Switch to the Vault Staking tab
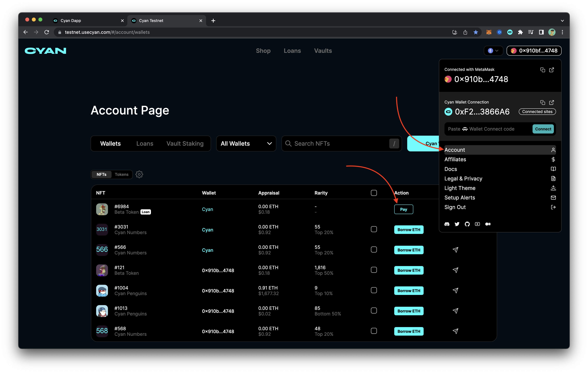The height and width of the screenshot is (373, 588). [185, 144]
